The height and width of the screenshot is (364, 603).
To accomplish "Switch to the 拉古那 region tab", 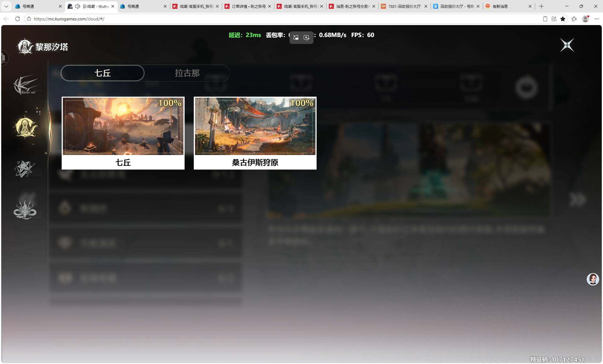I will pos(187,73).
